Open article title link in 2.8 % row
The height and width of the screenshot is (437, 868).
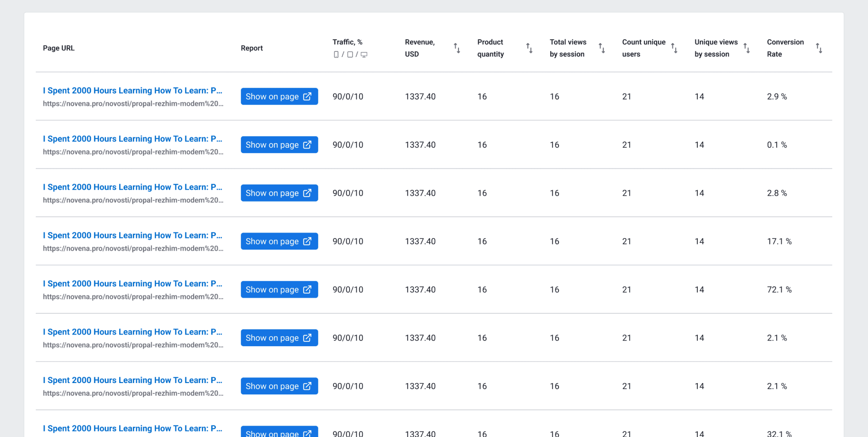click(132, 187)
